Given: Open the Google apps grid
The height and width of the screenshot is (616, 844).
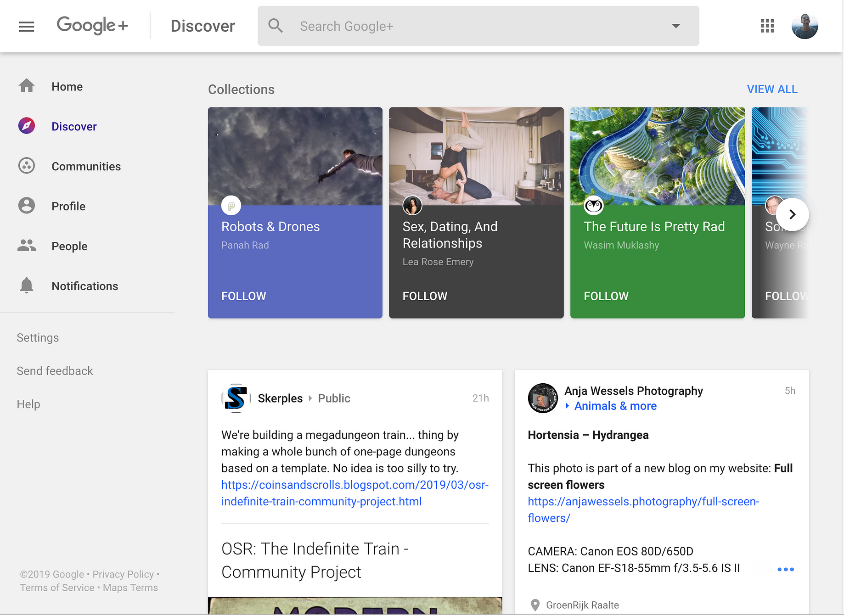Looking at the screenshot, I should (767, 26).
